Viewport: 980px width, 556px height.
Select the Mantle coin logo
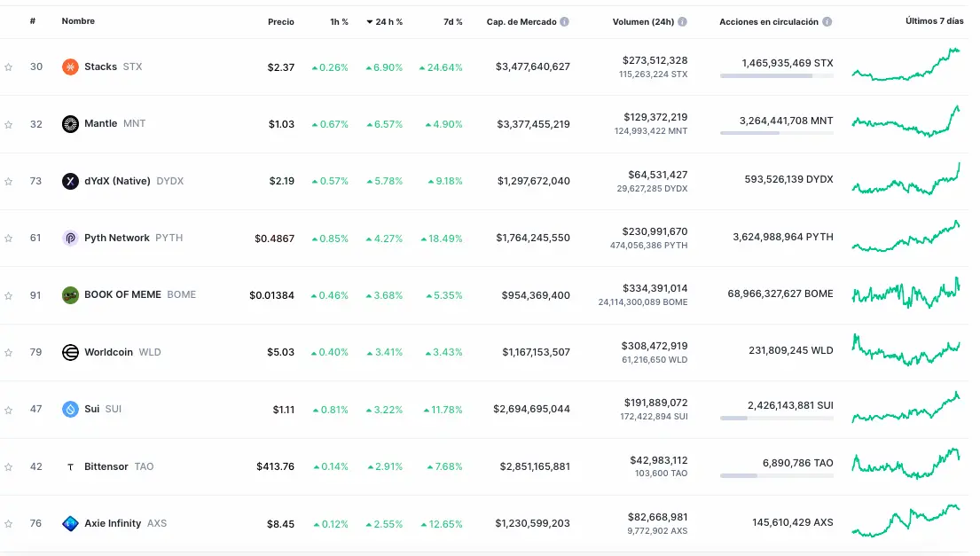69,123
